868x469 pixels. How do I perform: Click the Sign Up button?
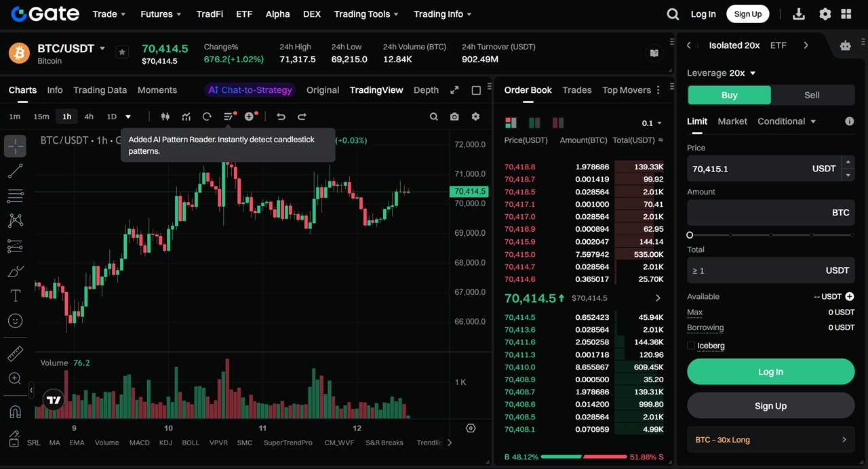pos(747,14)
